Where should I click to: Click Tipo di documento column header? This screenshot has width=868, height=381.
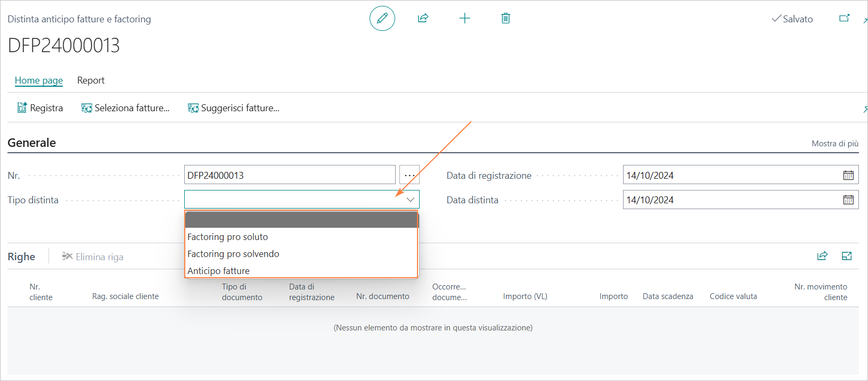click(x=242, y=292)
